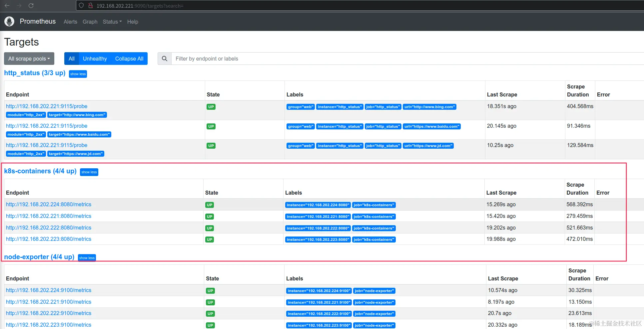Click the UP state badge for 192.168.202.224:8080
Image resolution: width=644 pixels, height=329 pixels.
(210, 205)
